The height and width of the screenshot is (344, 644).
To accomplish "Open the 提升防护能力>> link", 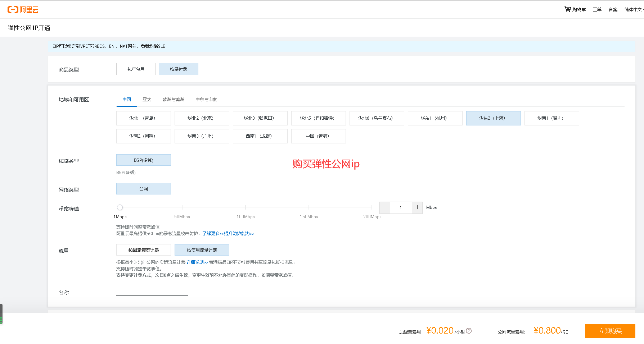I will click(239, 234).
